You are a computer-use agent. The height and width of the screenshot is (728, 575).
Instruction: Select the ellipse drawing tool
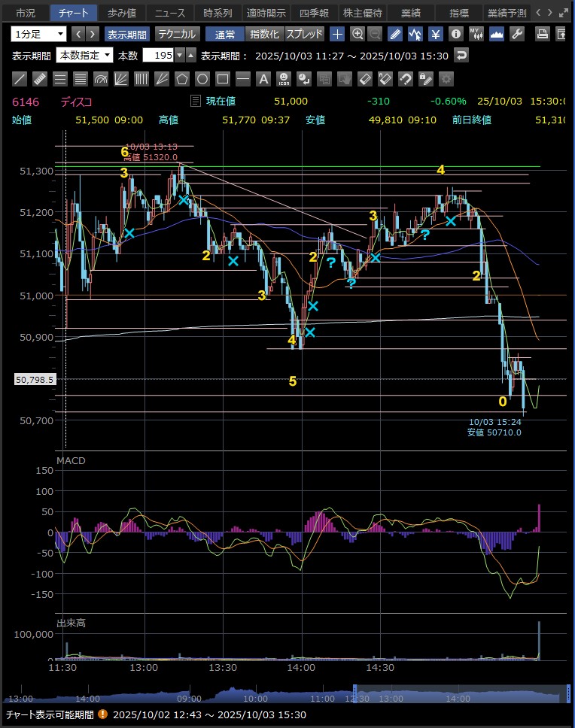pyautogui.click(x=202, y=79)
